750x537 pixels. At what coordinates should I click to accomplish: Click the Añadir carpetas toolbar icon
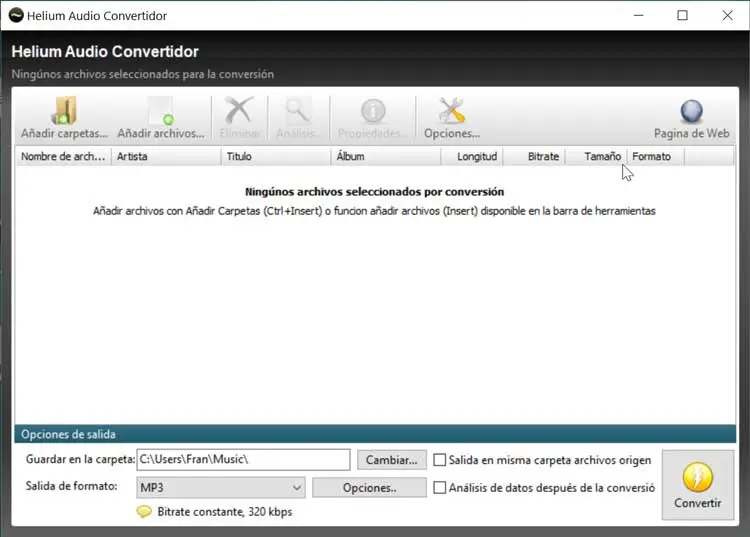tap(64, 110)
